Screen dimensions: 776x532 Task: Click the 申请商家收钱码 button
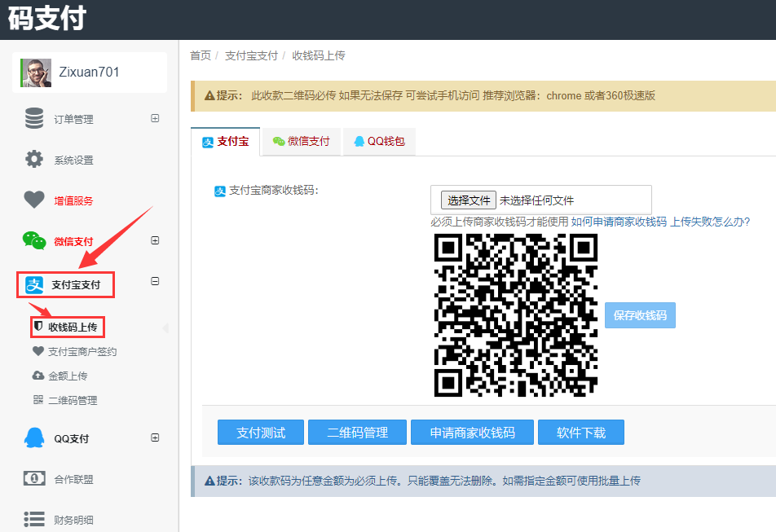(x=472, y=433)
